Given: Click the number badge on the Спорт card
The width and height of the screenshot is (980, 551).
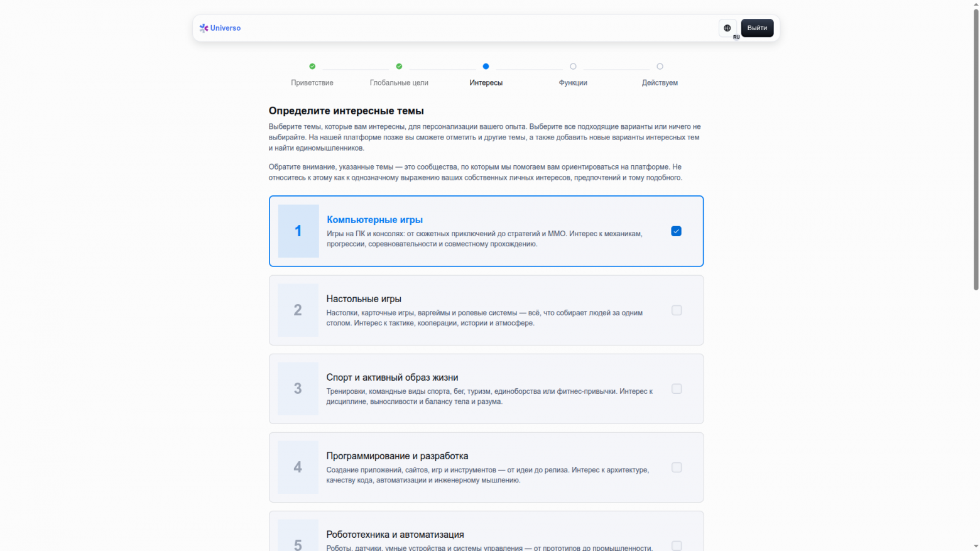Looking at the screenshot, I should [x=298, y=389].
